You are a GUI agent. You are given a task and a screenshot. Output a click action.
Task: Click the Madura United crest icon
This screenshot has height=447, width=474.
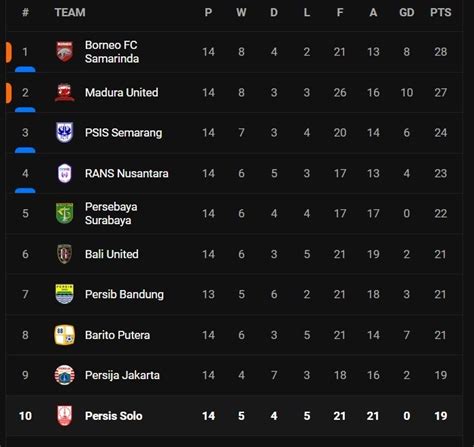click(64, 92)
